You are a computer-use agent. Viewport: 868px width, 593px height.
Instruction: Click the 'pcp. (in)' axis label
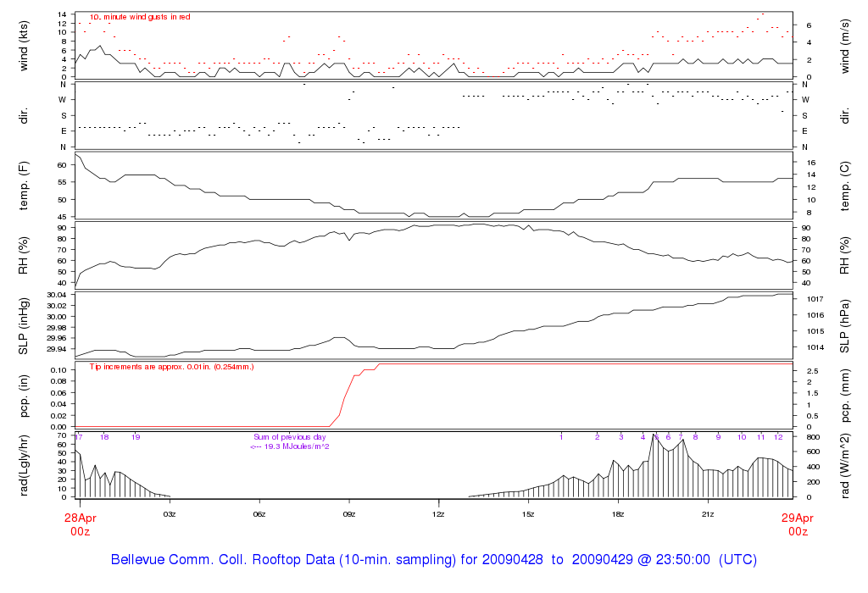pyautogui.click(x=24, y=396)
